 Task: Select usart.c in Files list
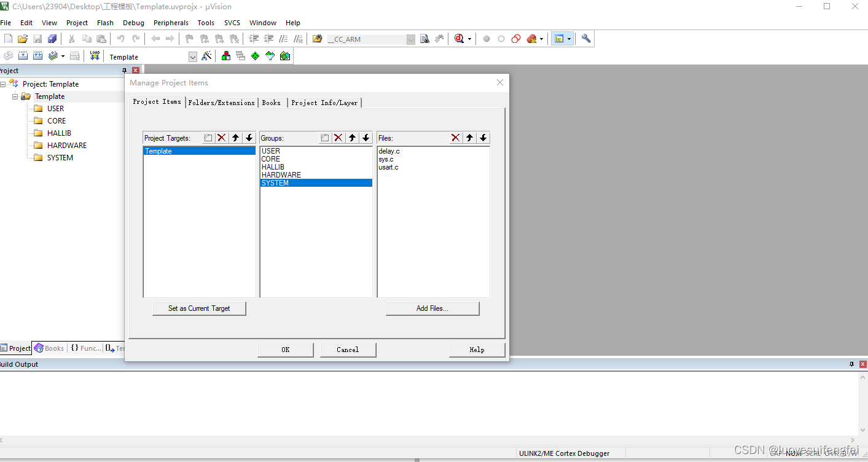tap(388, 167)
